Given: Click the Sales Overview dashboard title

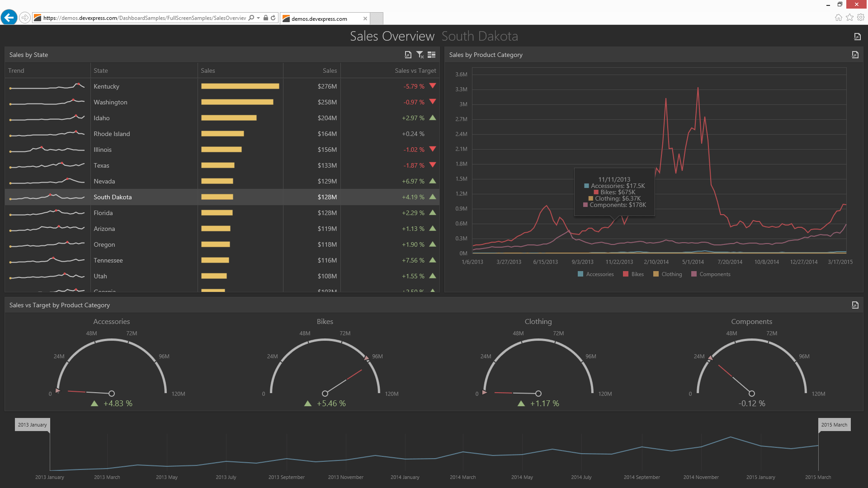Looking at the screenshot, I should 392,36.
